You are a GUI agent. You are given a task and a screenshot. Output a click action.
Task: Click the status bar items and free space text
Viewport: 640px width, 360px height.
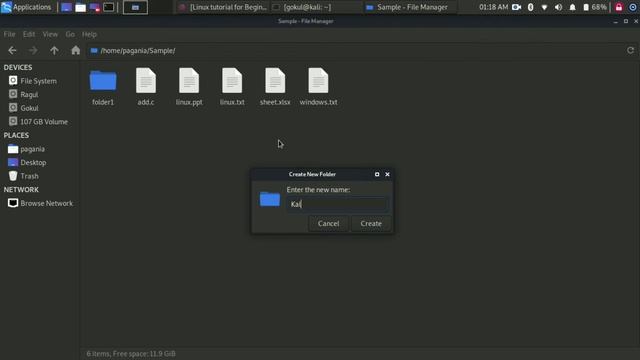(131, 353)
